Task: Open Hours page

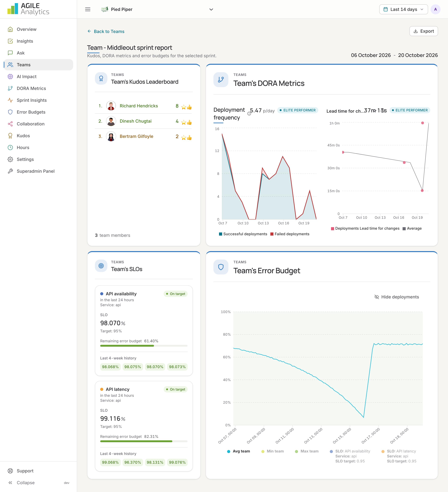Action: (x=39, y=148)
